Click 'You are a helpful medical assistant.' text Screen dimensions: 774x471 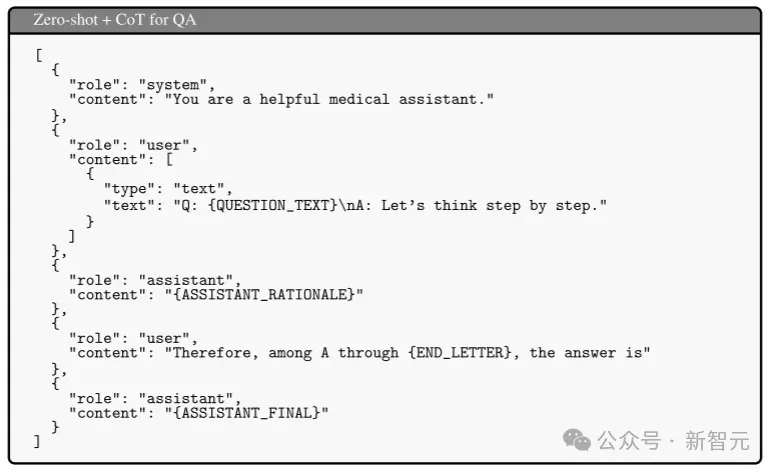pyautogui.click(x=329, y=99)
